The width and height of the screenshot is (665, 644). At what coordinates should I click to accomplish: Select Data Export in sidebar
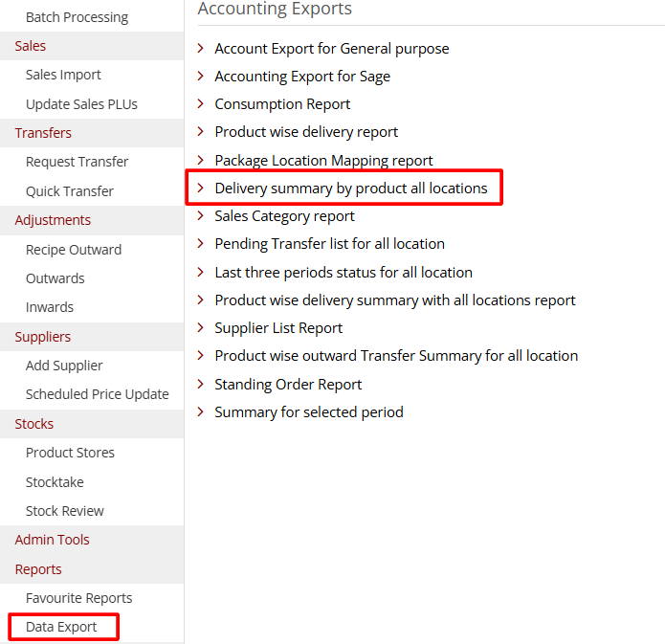pos(61,627)
